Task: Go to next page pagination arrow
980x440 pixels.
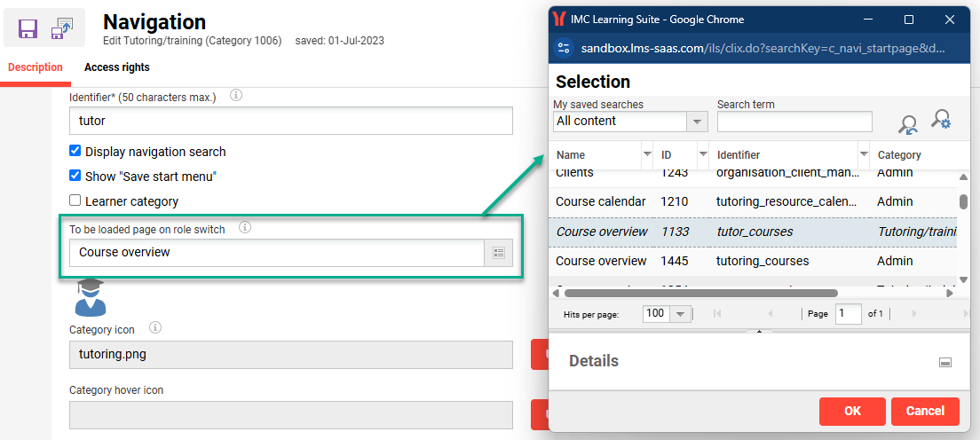Action: pyautogui.click(x=914, y=313)
